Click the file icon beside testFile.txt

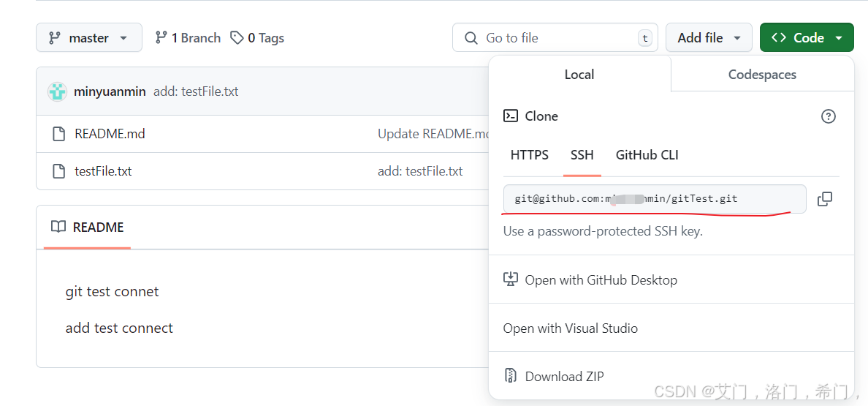58,171
